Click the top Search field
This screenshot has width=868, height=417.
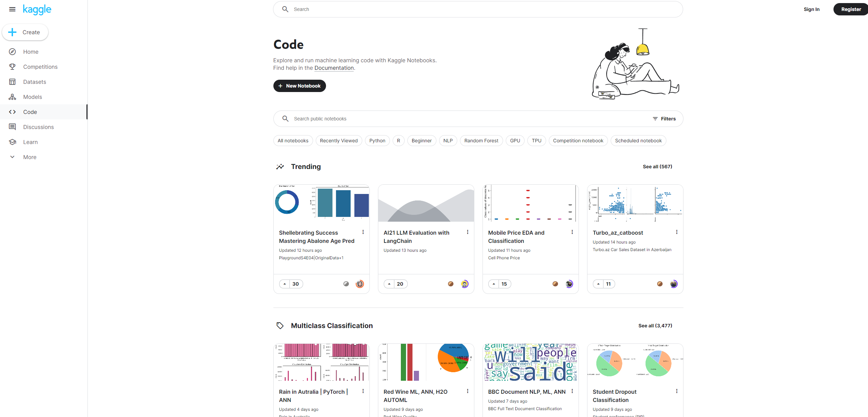coord(478,9)
